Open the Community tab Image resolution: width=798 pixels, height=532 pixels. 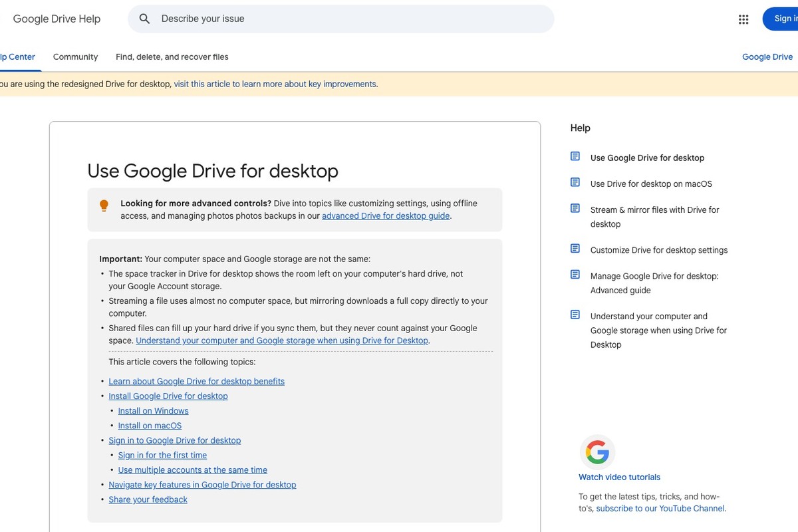click(75, 57)
